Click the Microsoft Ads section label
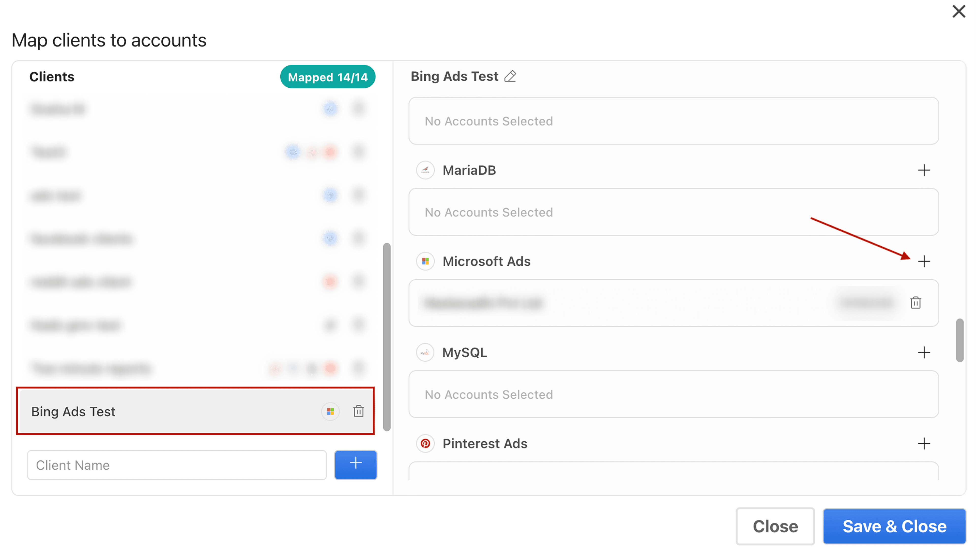 (x=486, y=261)
